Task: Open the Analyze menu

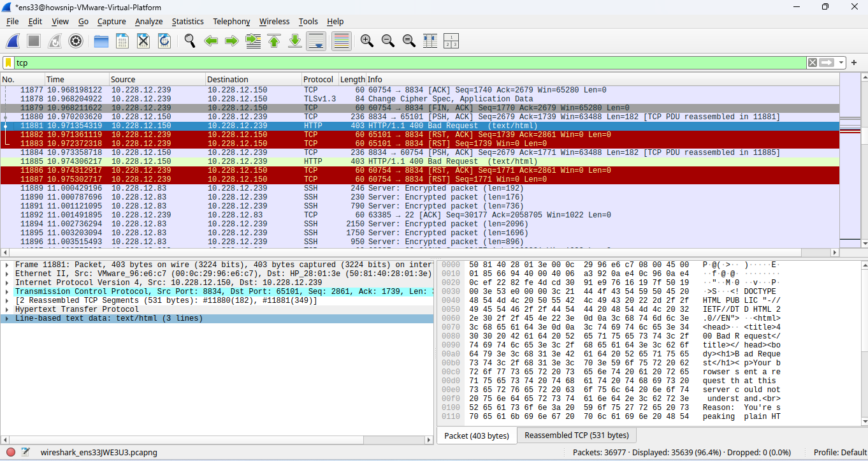Action: (x=148, y=21)
